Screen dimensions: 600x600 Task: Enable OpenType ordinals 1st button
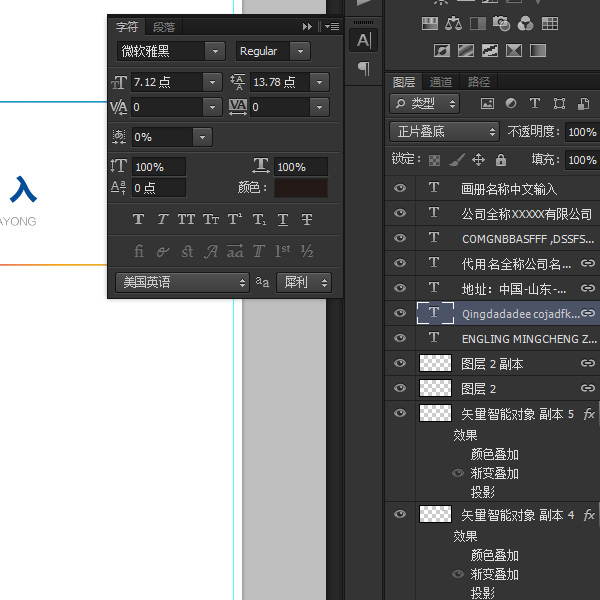[x=283, y=251]
